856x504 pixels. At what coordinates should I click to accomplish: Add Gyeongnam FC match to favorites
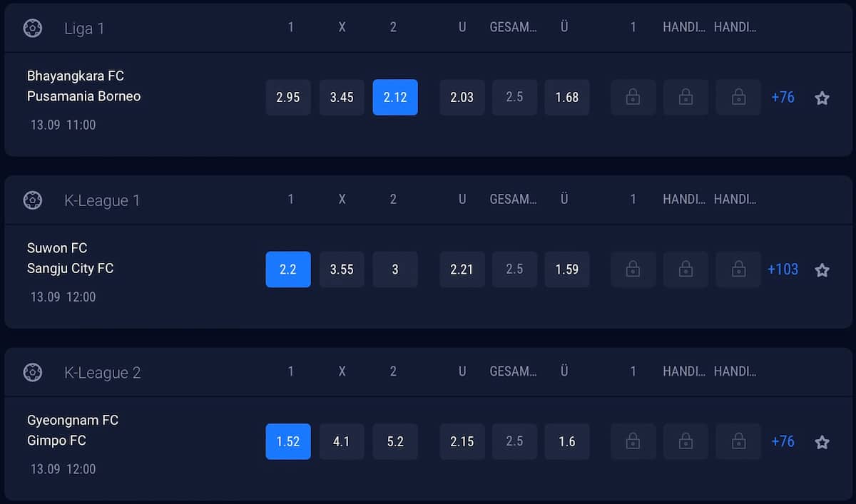coord(822,442)
